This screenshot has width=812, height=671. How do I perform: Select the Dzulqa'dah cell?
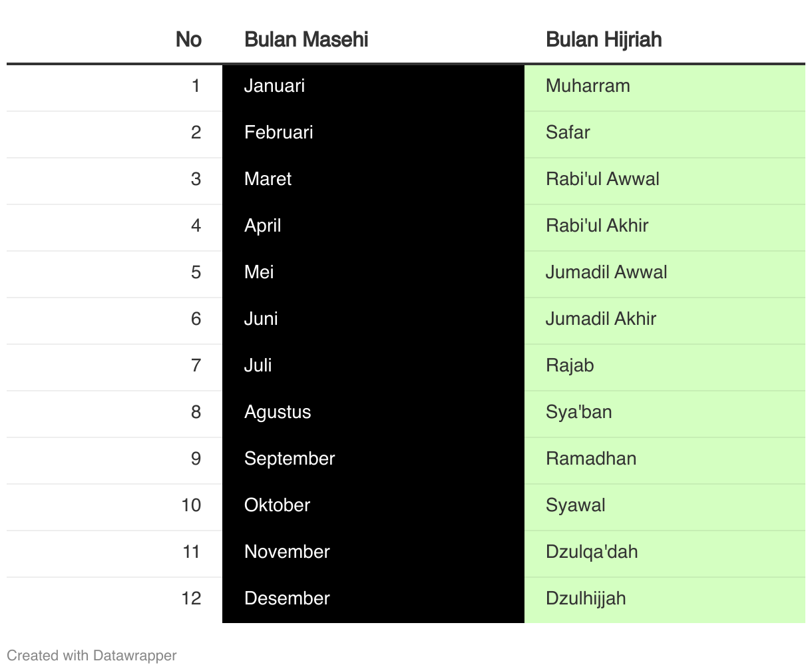592,552
